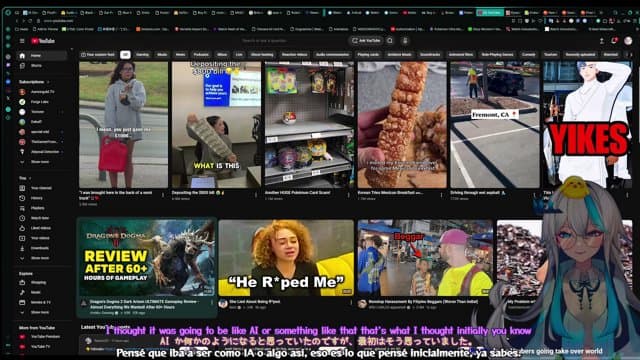
Task: Open the "He R*ped Me" video thumbnail
Action: pos(286,258)
